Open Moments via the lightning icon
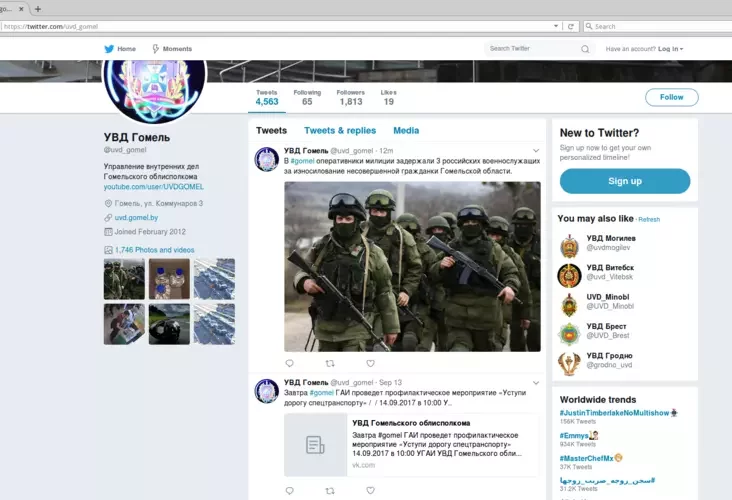This screenshot has width=732, height=500. (156, 48)
